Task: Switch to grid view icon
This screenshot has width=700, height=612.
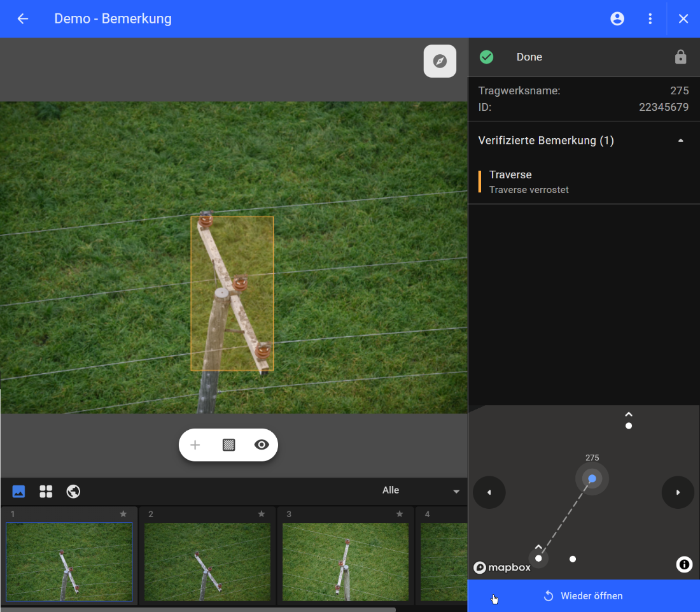Action: (46, 491)
